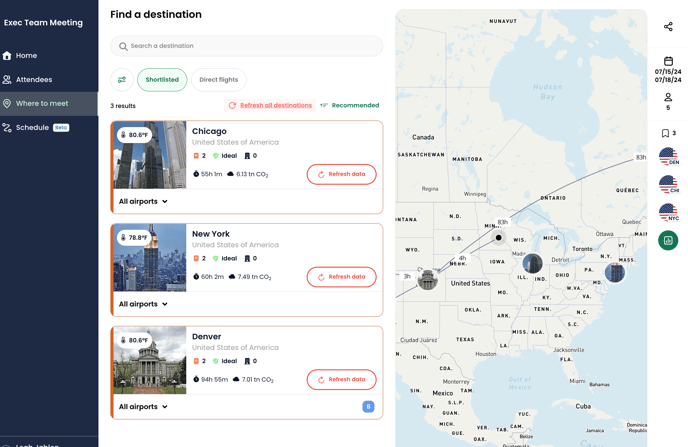Click Chicago's 80.6°F temperature badge
The height and width of the screenshot is (447, 688).
pos(134,135)
